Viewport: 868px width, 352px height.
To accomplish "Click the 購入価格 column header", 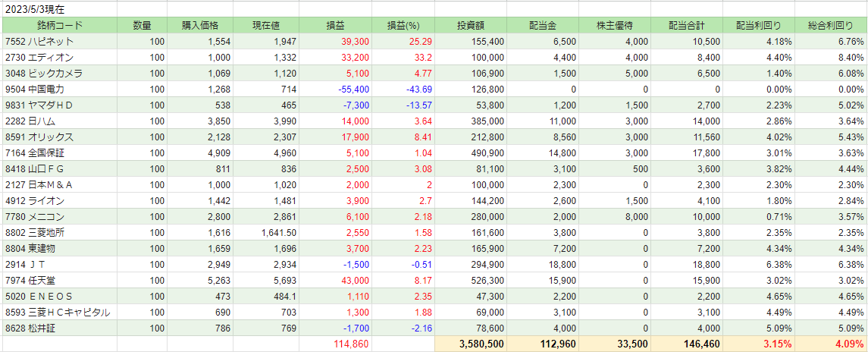I will pyautogui.click(x=200, y=26).
